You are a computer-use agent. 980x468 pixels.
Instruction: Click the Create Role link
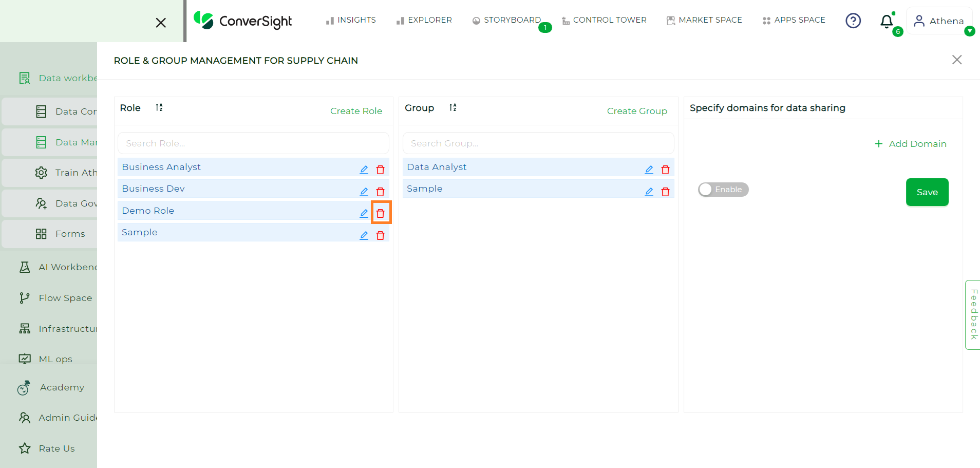pos(356,111)
